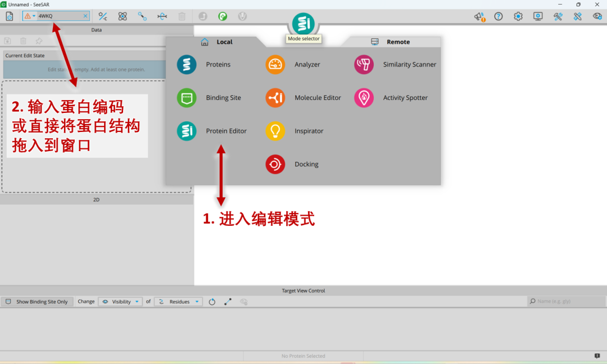Expand the Visibility dropdown

point(120,302)
